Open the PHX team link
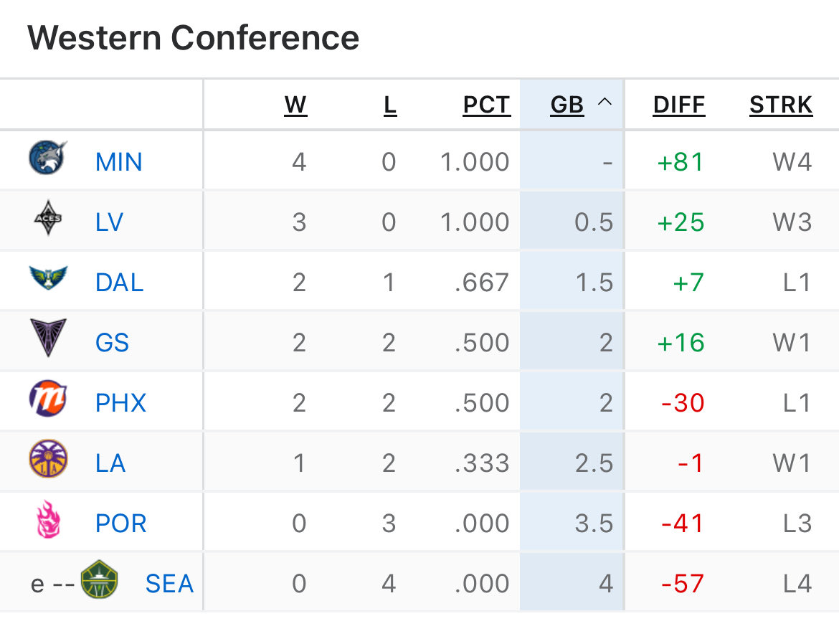Viewport: 839px width, 644px height. (120, 402)
